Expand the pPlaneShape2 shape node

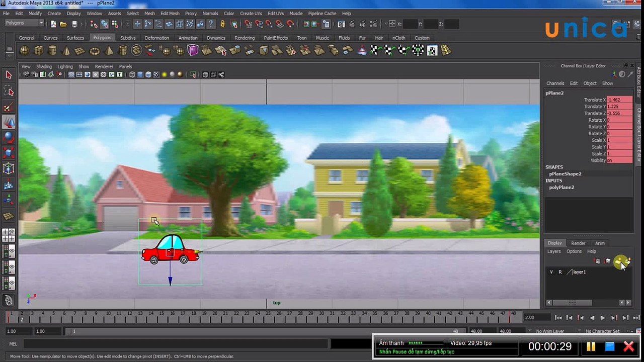[565, 174]
